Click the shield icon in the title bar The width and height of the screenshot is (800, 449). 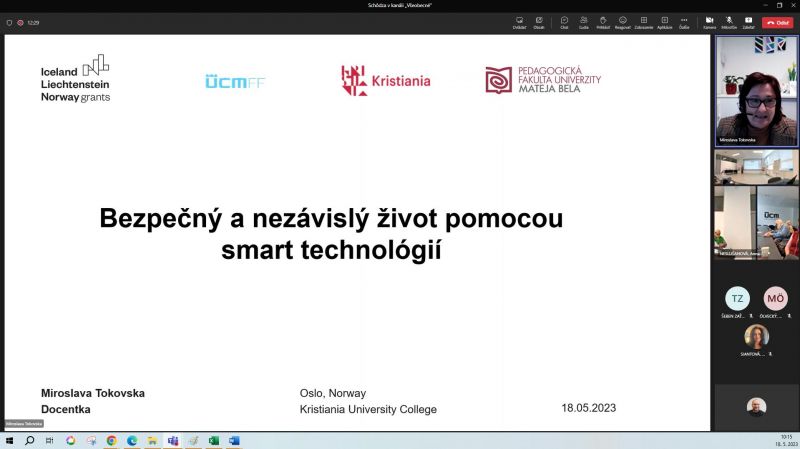[x=9, y=22]
